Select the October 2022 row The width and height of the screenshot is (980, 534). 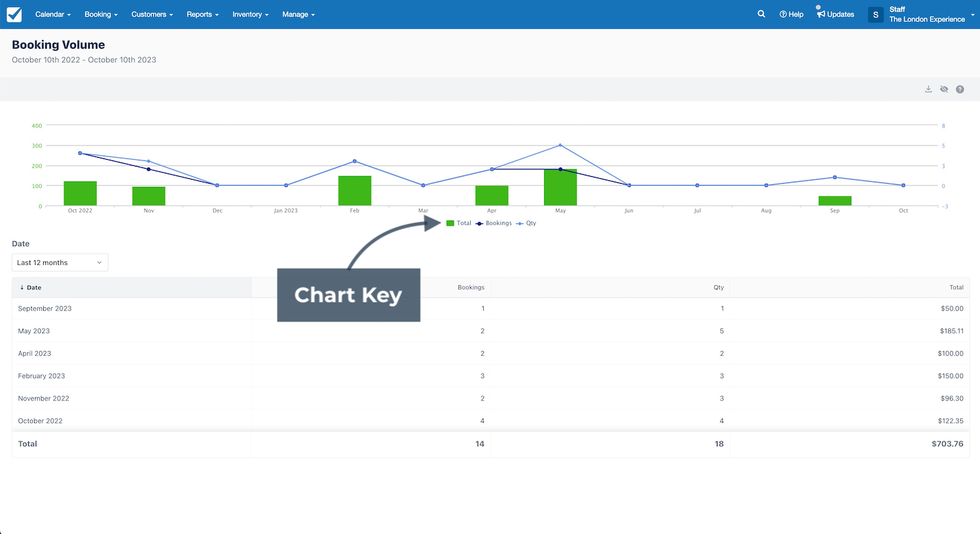click(491, 421)
